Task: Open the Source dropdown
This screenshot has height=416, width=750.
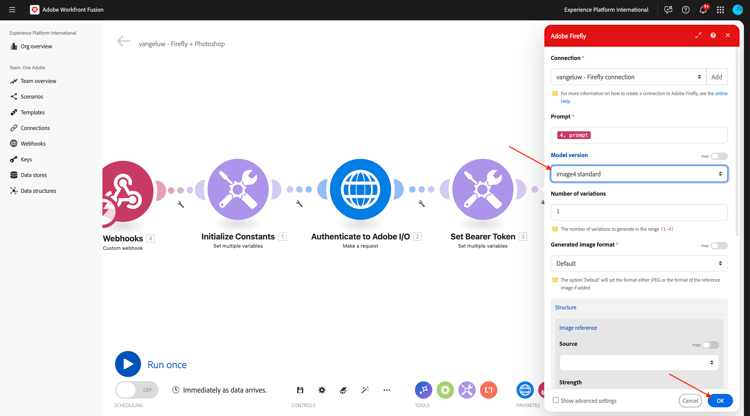Action: 639,362
